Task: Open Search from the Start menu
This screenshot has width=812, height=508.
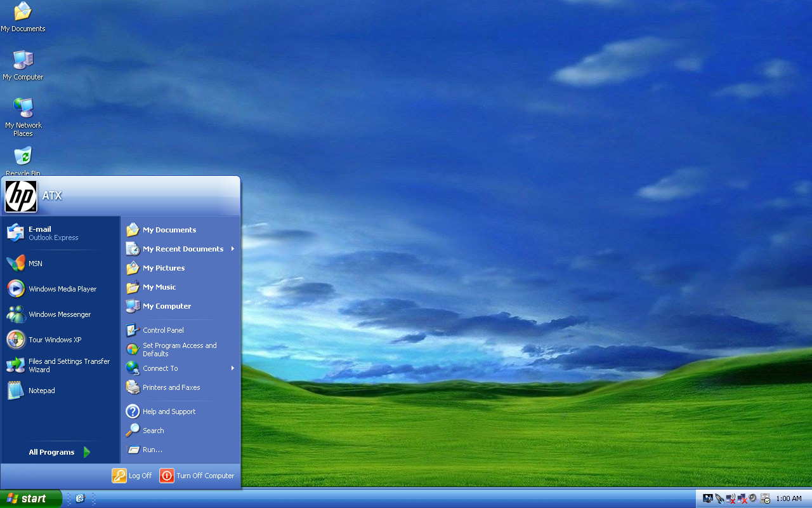Action: [181, 431]
